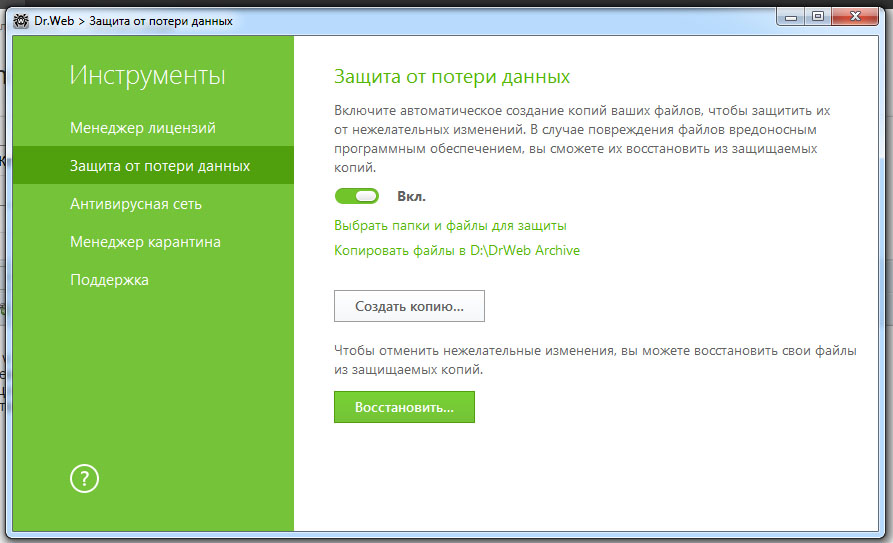Click 'Защита от потери данных' title bar breadcrumb
Screen dimensions: 893x543
[x=160, y=17]
